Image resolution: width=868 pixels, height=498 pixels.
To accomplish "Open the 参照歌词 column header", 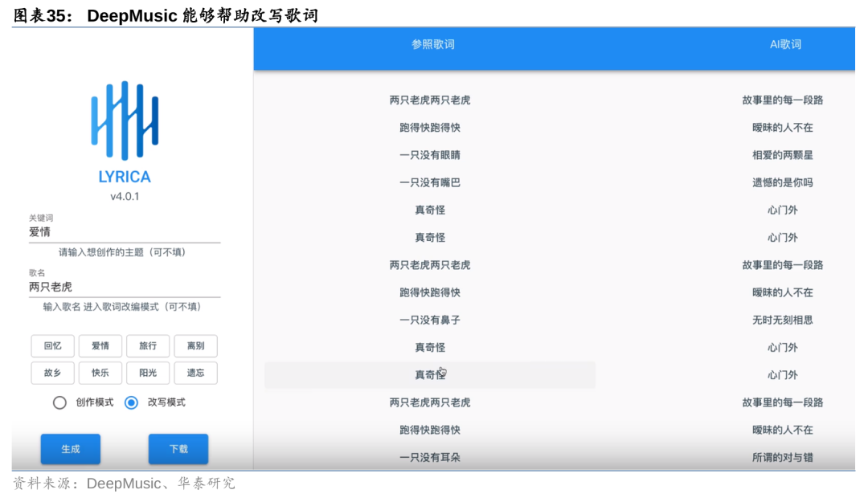I will (x=433, y=44).
